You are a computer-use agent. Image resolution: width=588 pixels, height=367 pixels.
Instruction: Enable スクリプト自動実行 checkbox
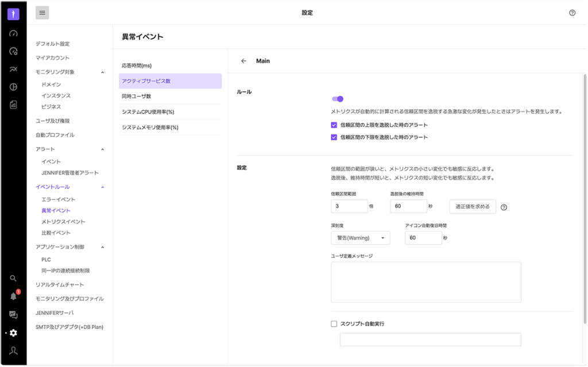[334, 324]
